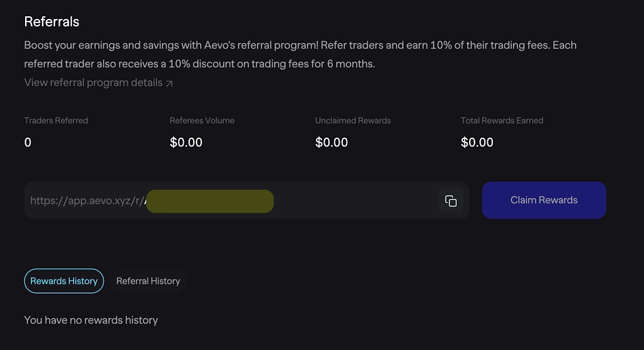Screen dimensions: 644x350
Task: Click the Unclaimed Rewards label
Action: pos(353,121)
